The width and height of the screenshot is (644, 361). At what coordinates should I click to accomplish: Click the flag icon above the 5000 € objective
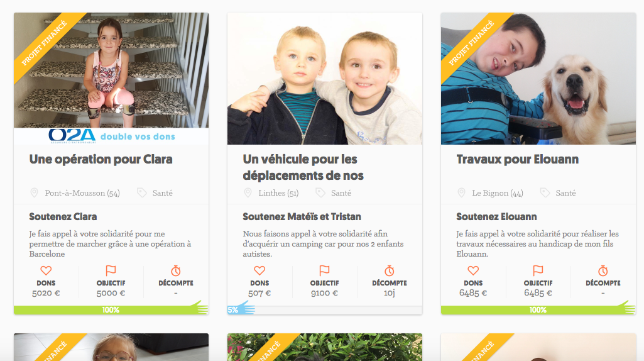(x=111, y=270)
